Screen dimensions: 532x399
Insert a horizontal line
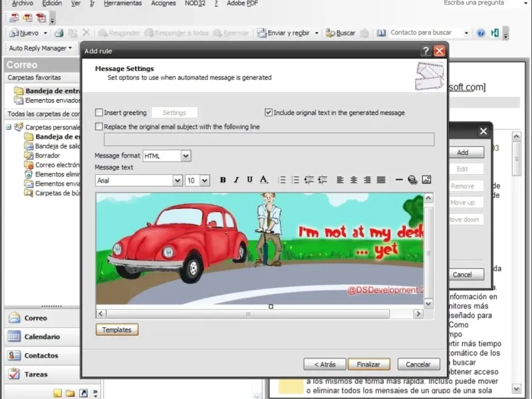tap(399, 180)
